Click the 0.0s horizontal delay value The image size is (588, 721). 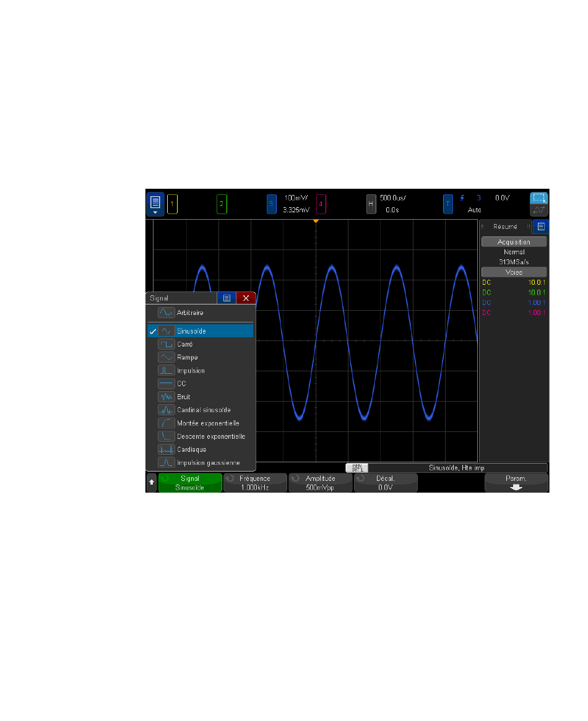pyautogui.click(x=392, y=210)
